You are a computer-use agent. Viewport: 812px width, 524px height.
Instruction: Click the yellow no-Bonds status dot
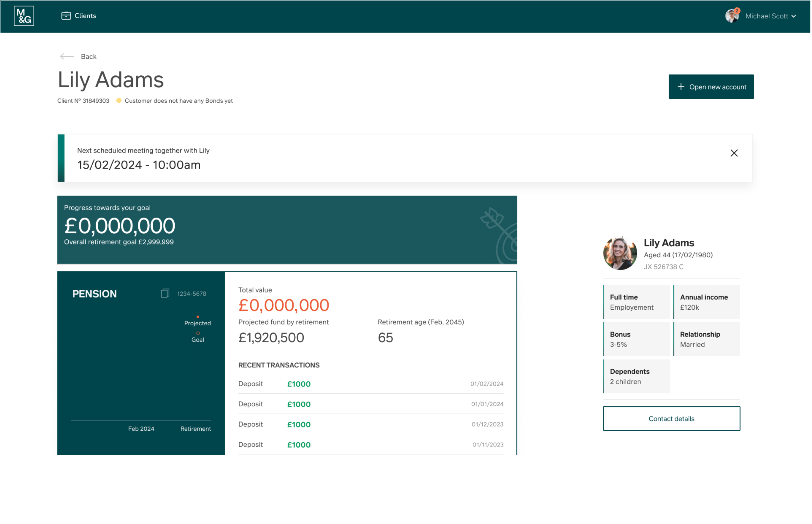point(119,101)
